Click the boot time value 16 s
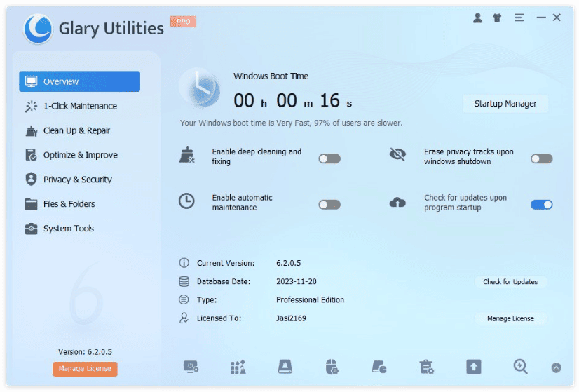Screen dimensions: 579x392 coord(336,101)
